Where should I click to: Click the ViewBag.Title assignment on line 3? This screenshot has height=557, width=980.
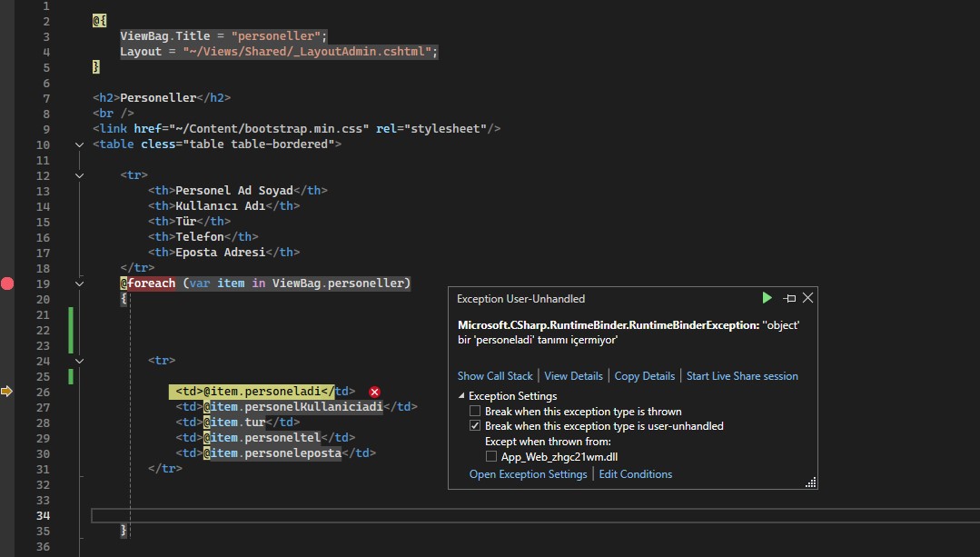click(x=223, y=36)
